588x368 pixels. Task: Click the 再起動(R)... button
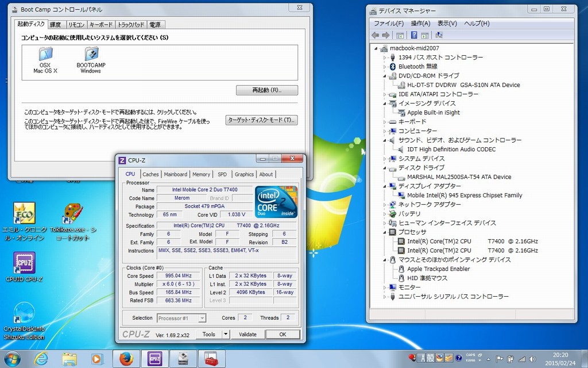click(x=267, y=90)
